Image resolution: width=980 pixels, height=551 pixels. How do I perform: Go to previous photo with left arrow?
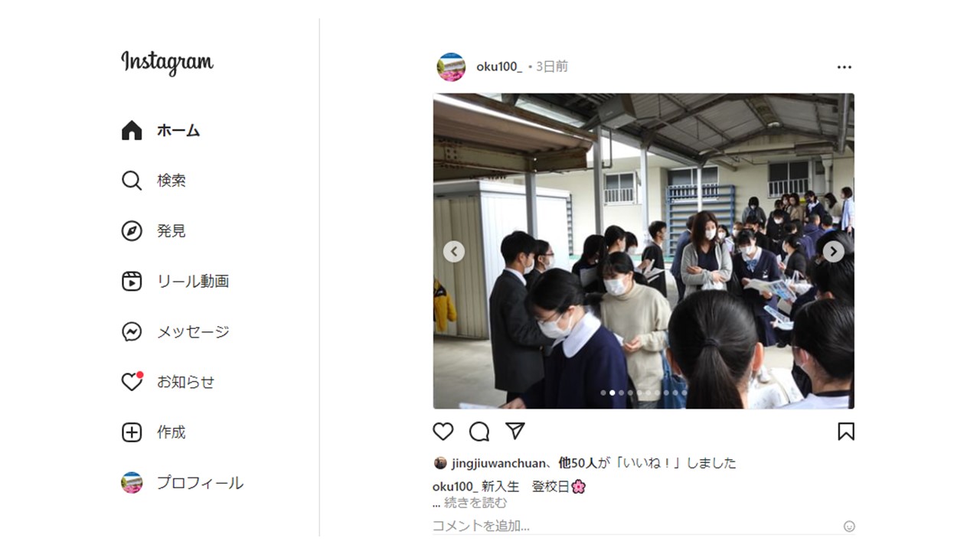click(x=454, y=251)
